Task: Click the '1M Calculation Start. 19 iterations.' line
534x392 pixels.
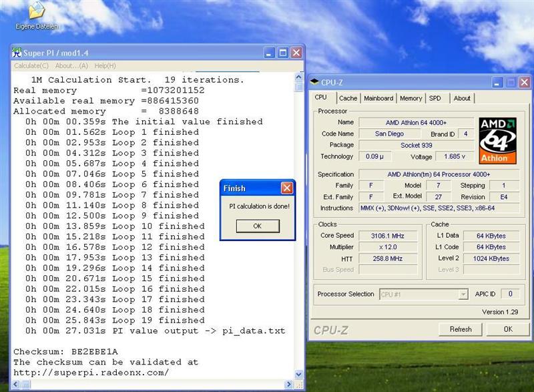Action: 138,79
